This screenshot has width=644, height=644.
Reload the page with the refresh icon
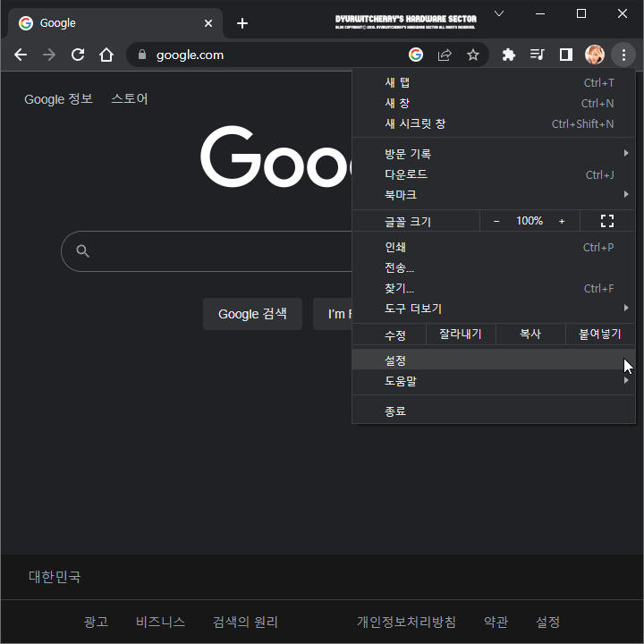pos(78,55)
